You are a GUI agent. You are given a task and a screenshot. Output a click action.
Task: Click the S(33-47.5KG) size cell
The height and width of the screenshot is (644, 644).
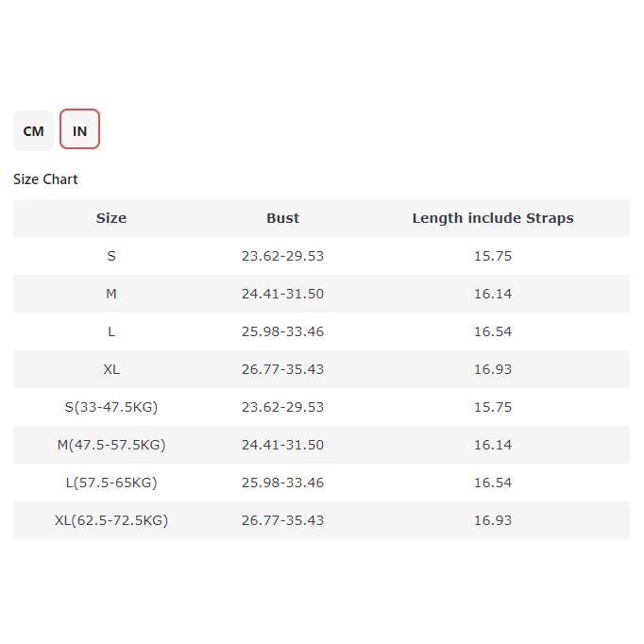pos(111,407)
